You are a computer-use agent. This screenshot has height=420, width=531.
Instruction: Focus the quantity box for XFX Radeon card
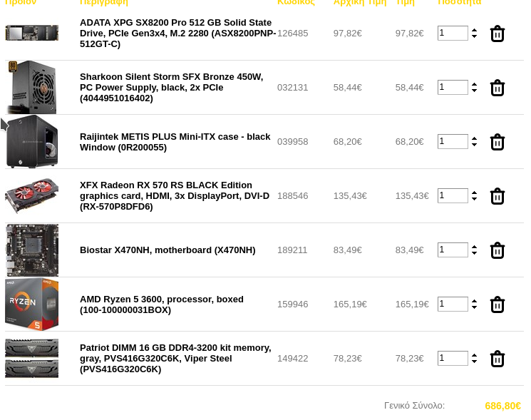pos(453,195)
